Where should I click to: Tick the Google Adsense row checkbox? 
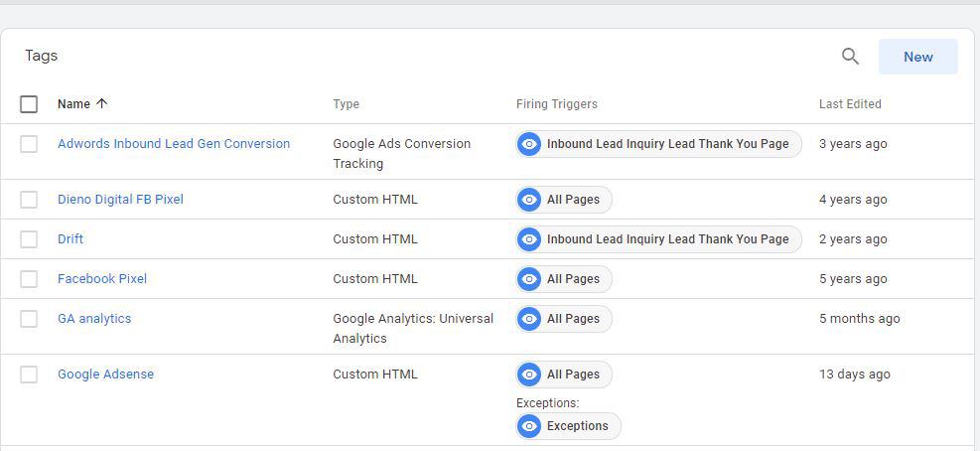[29, 375]
